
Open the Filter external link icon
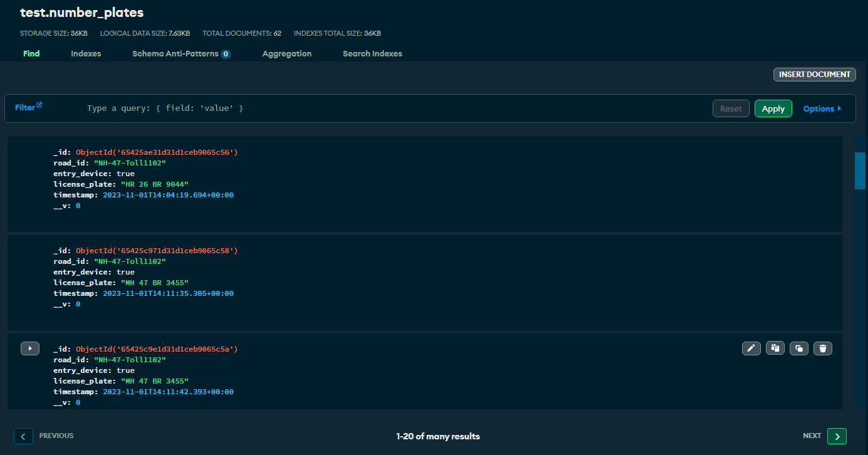39,105
